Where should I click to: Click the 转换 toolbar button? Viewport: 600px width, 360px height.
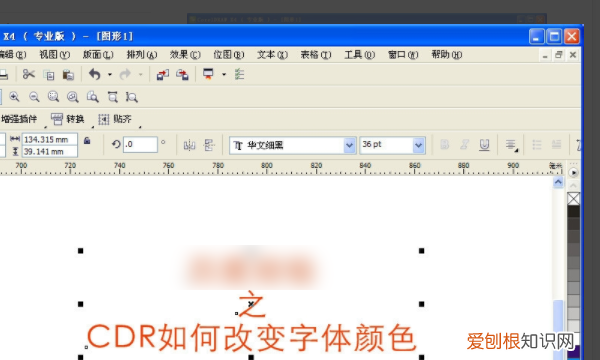click(x=68, y=119)
